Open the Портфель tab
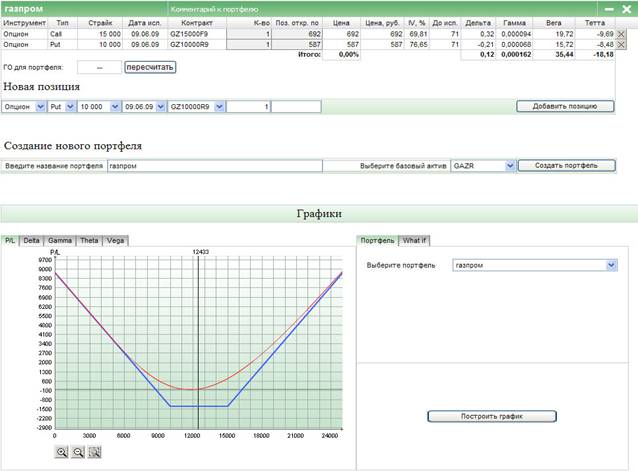This screenshot has width=638, height=471. (377, 240)
